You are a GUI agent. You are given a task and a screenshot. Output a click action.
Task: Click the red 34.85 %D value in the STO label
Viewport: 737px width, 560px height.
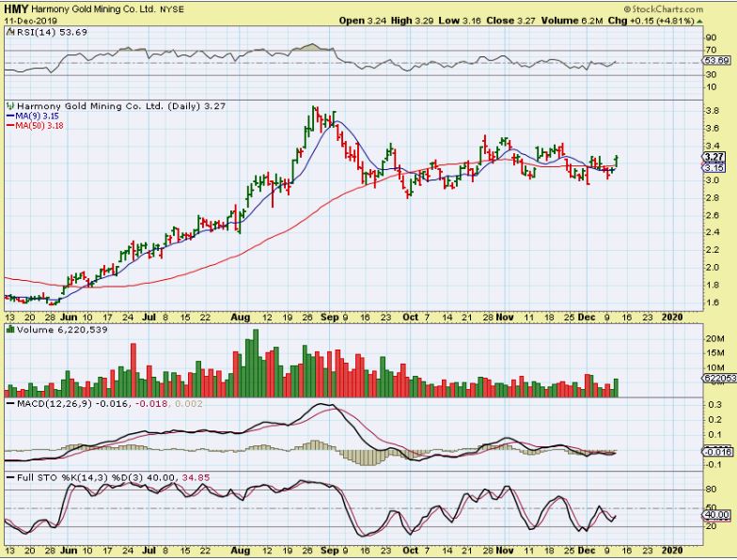coord(196,477)
